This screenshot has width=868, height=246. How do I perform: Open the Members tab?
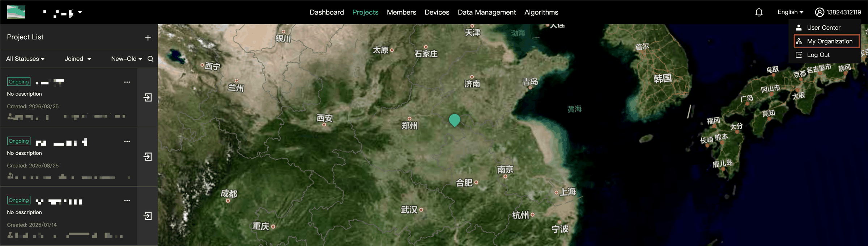(401, 12)
